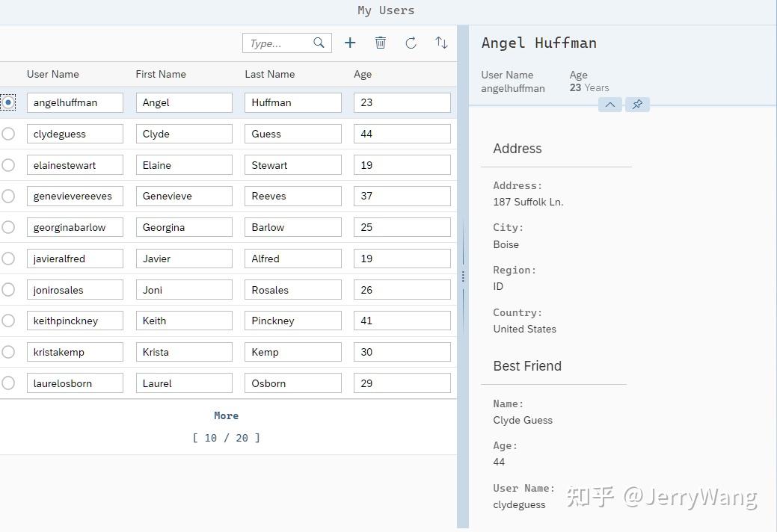Select the laurelosborn radio button
The width and height of the screenshot is (777, 532).
[8, 383]
